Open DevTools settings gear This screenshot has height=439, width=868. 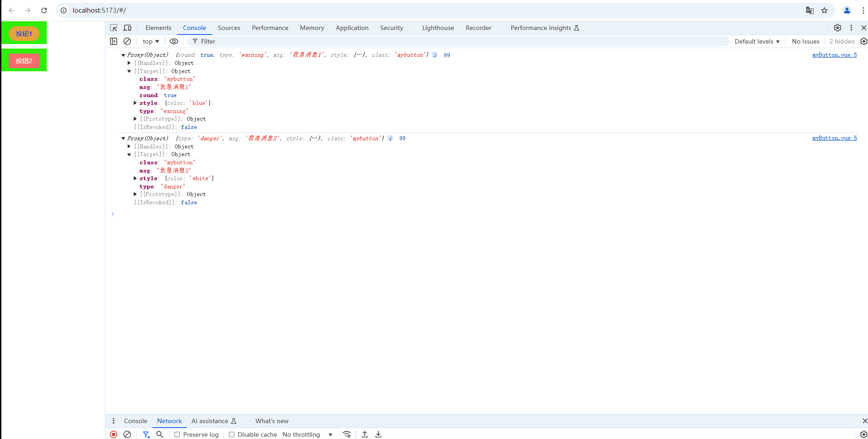coord(838,28)
